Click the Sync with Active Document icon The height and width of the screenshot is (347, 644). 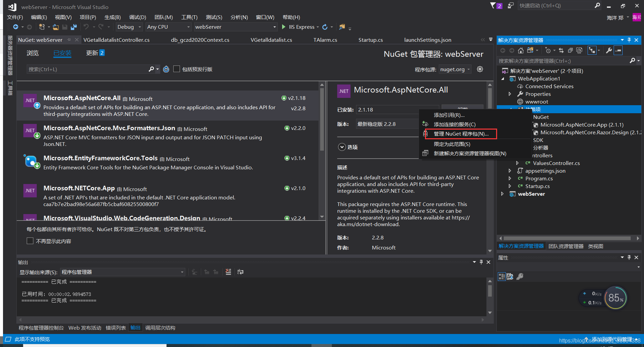pos(561,50)
